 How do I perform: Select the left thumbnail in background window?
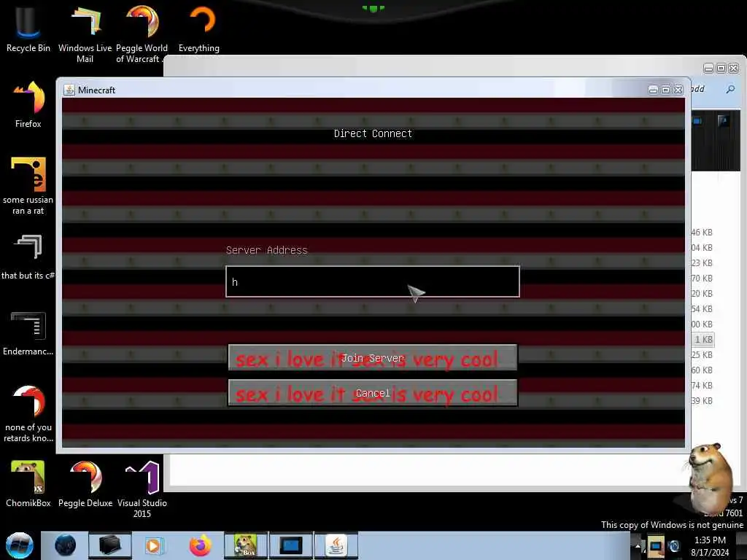697,121
